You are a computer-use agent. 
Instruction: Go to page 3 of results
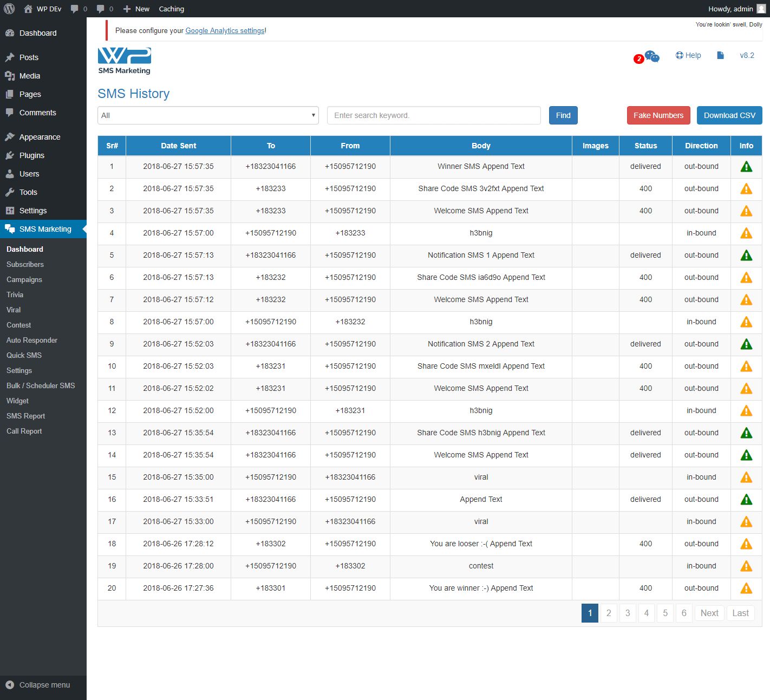(627, 613)
